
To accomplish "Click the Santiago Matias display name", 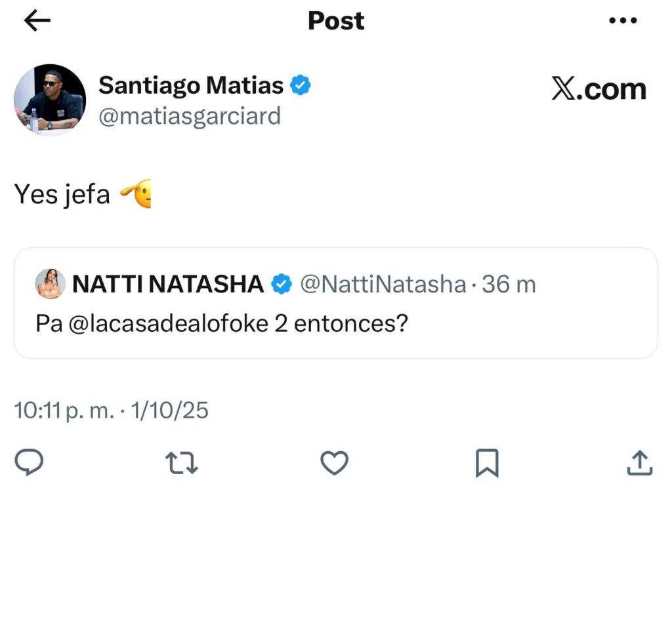I will point(191,85).
